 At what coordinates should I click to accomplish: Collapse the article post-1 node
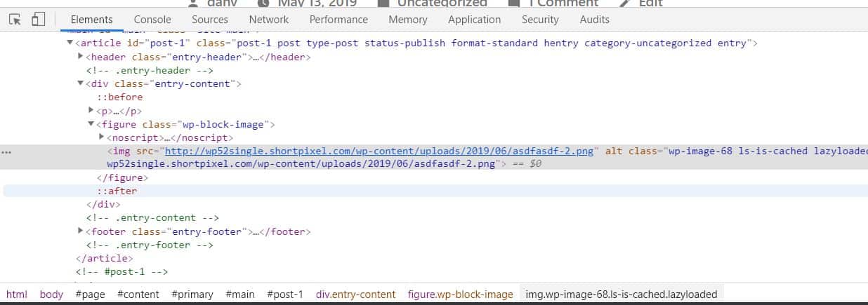point(70,43)
